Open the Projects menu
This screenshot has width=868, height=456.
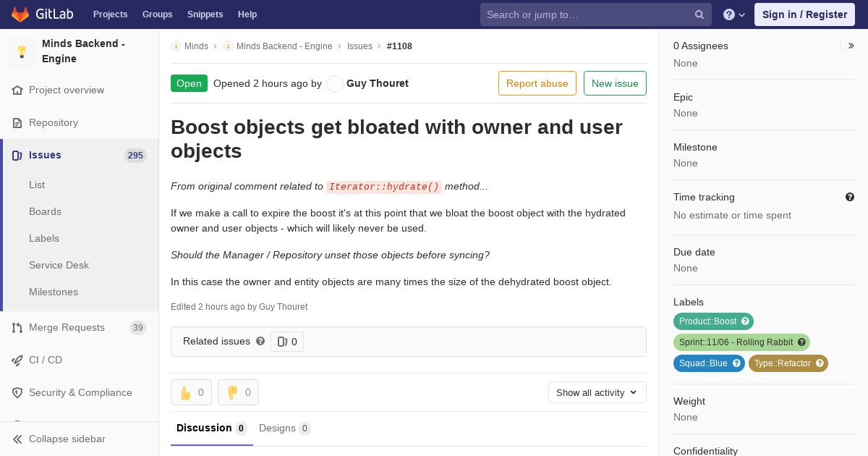[x=111, y=14]
